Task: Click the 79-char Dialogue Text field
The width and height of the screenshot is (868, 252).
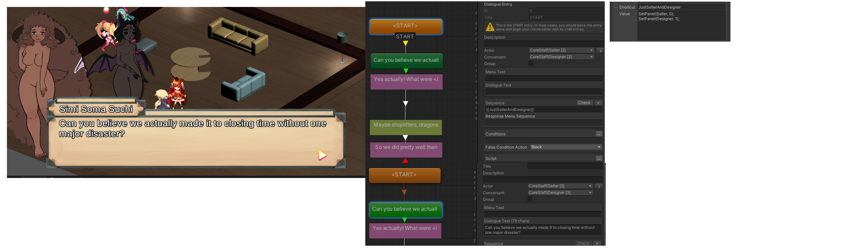Action: pos(542,230)
